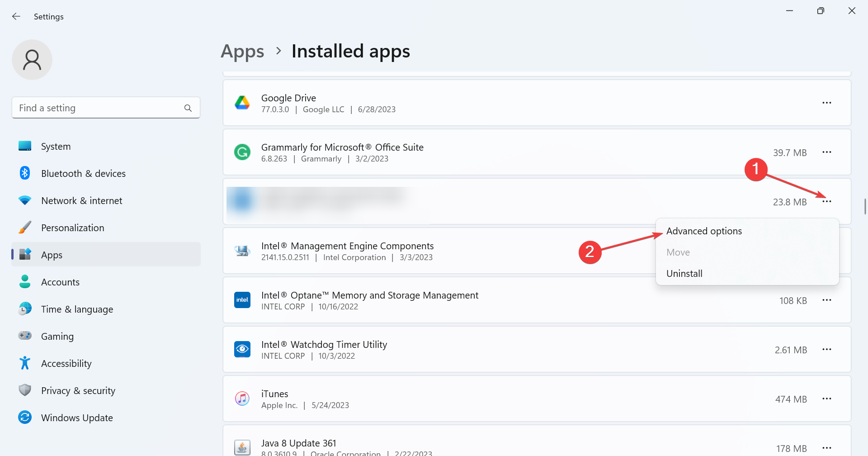Close the Settings window
The image size is (868, 456).
[852, 11]
